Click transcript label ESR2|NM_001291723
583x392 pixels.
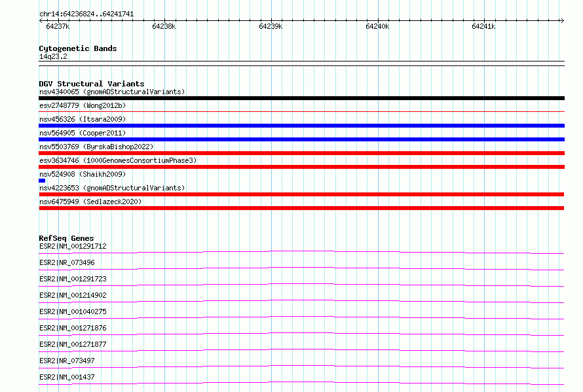(73, 279)
